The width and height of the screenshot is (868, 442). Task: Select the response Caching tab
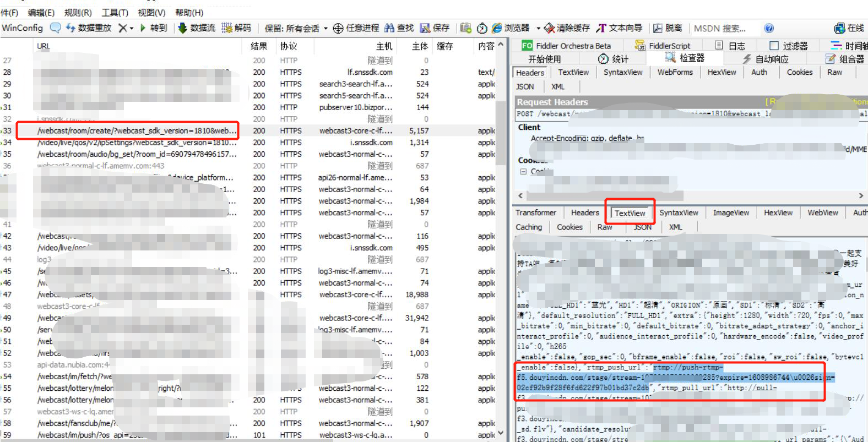pos(529,227)
